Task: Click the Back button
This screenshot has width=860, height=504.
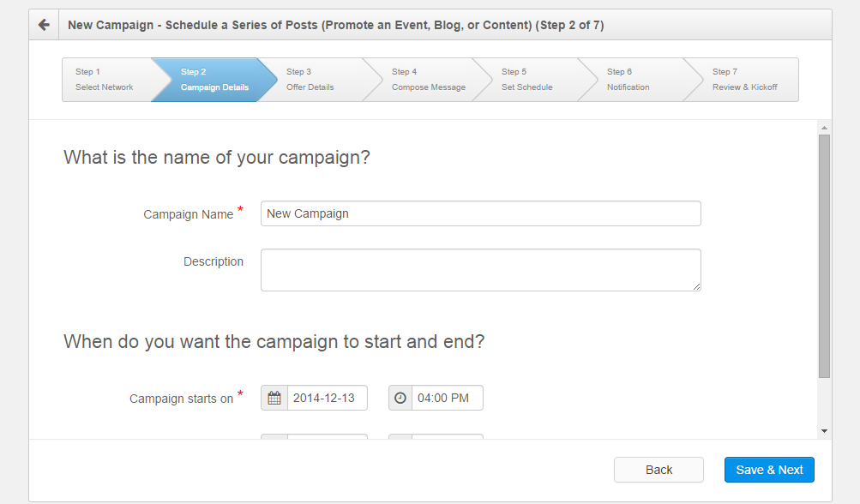Action: click(x=658, y=470)
